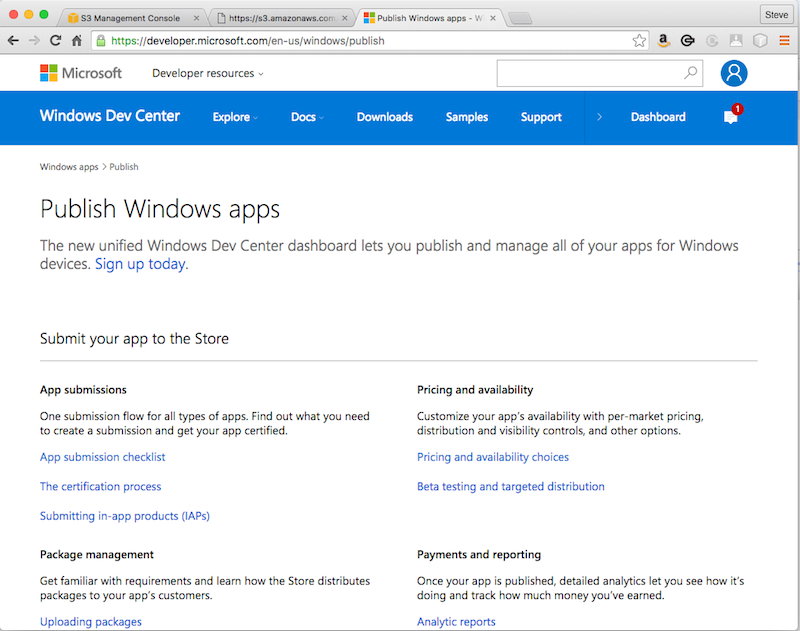The image size is (800, 631).
Task: Expand the Docs dropdown
Action: tap(304, 117)
